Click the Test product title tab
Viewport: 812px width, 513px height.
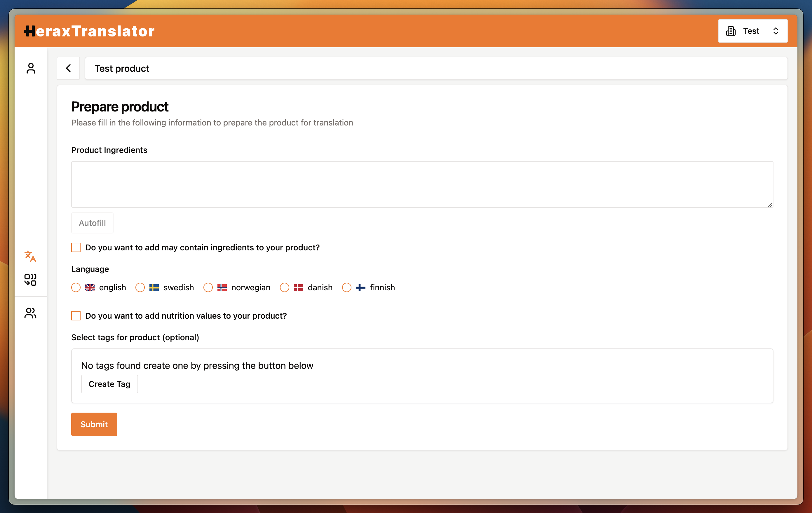pyautogui.click(x=122, y=68)
